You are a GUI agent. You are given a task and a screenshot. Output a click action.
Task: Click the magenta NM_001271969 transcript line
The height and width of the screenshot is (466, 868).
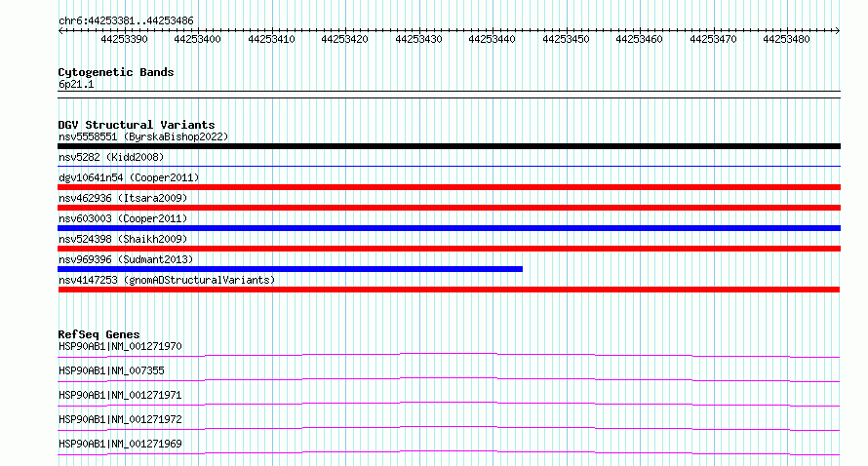(449, 452)
